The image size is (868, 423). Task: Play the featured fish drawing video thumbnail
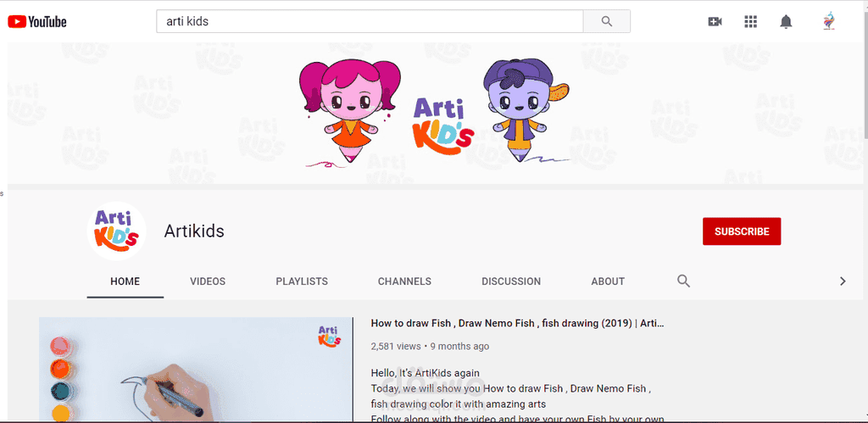pos(196,369)
